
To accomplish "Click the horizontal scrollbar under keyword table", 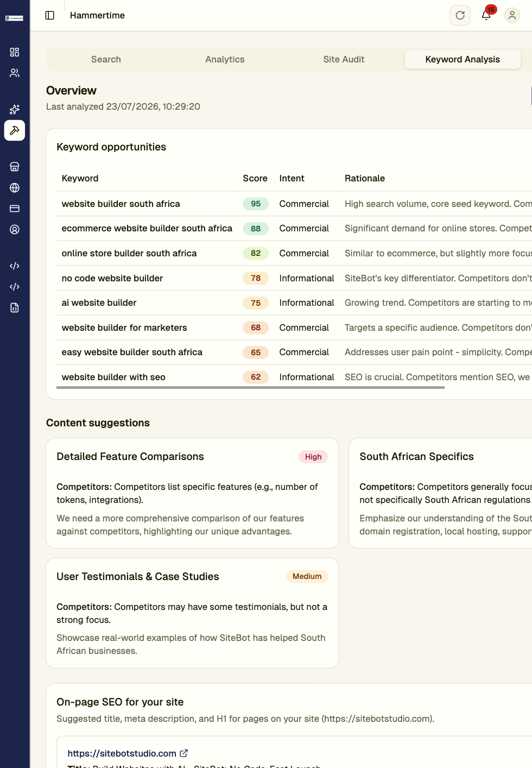I will click(x=250, y=387).
